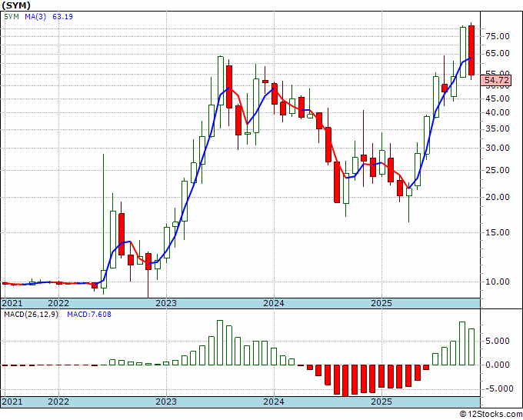Click the green SYM legend label
Viewport: 523px width, 420px height.
point(12,16)
